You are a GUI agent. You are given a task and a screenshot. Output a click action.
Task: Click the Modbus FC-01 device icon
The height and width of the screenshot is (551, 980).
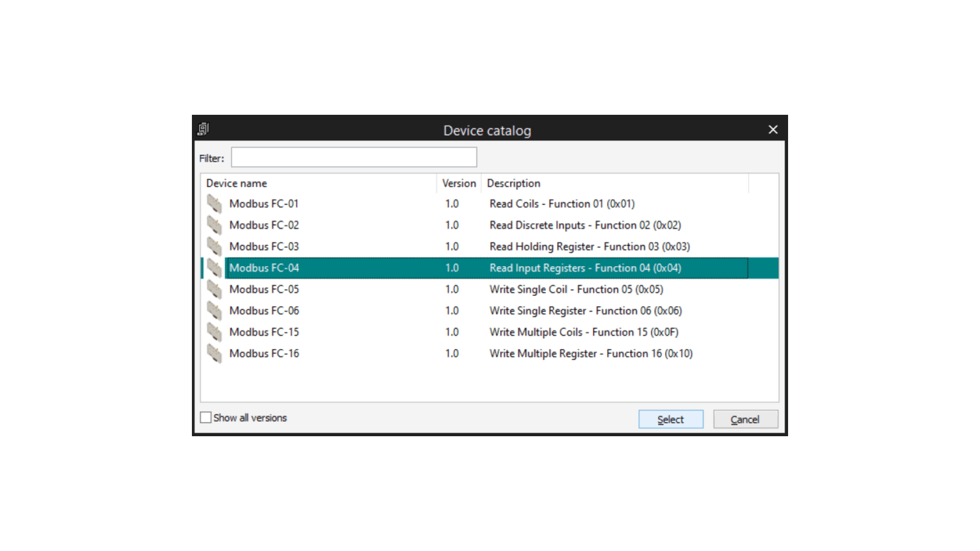point(214,204)
